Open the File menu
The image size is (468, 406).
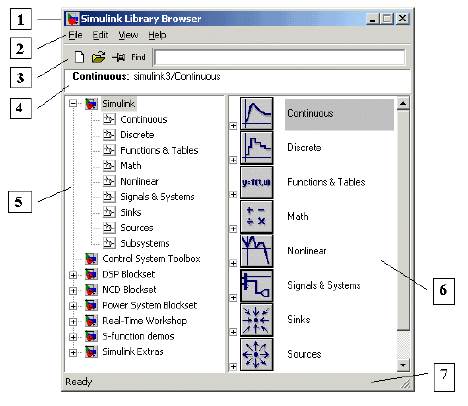point(75,35)
